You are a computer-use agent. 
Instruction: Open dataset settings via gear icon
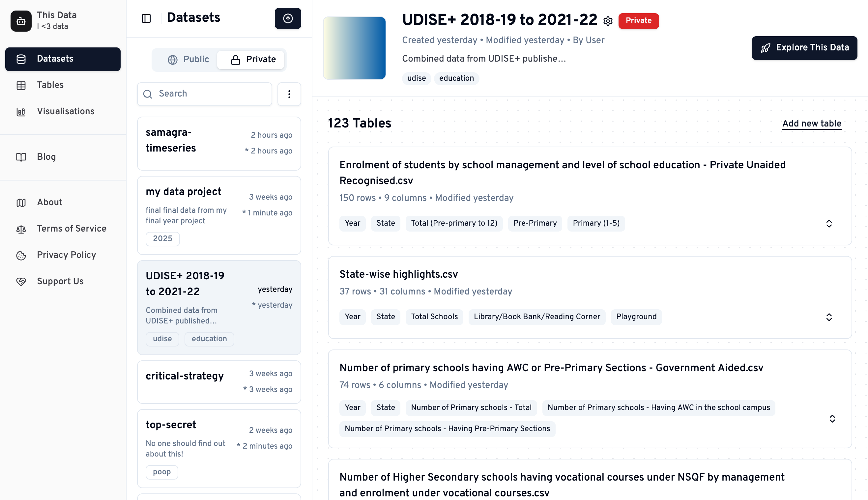pyautogui.click(x=608, y=21)
